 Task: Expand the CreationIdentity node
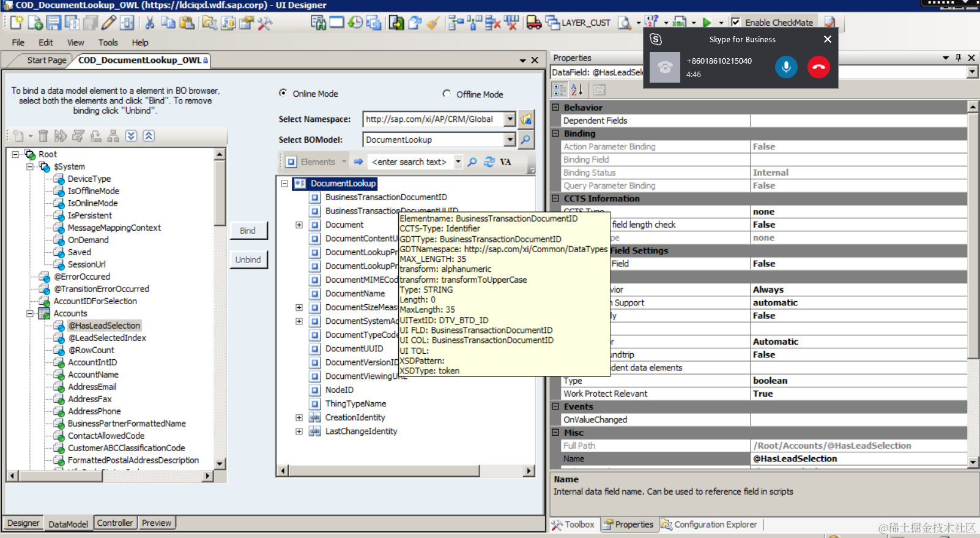(x=299, y=417)
